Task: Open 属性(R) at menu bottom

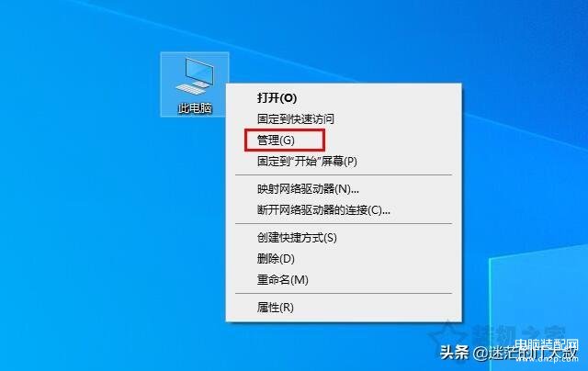Action: coord(275,308)
